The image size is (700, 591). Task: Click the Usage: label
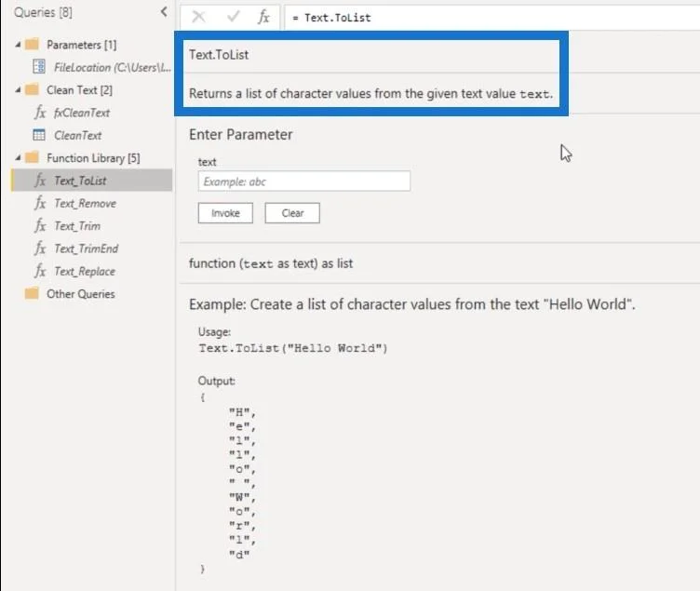[x=214, y=331]
